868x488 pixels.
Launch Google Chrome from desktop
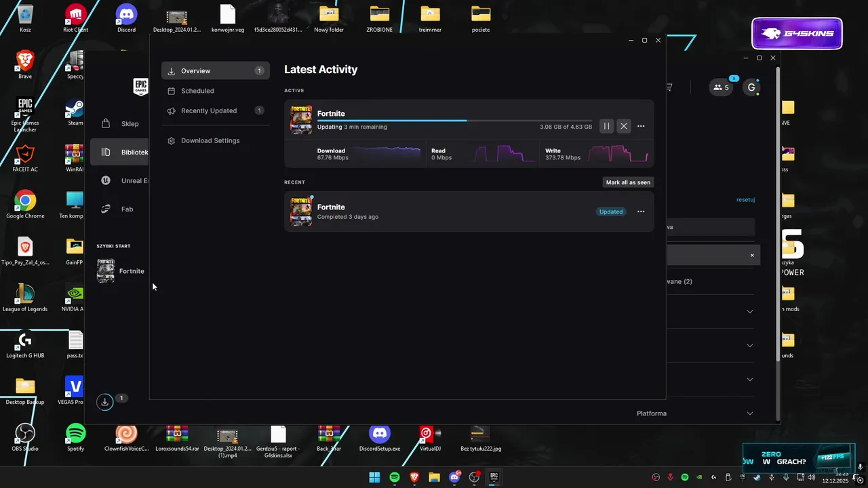25,205
